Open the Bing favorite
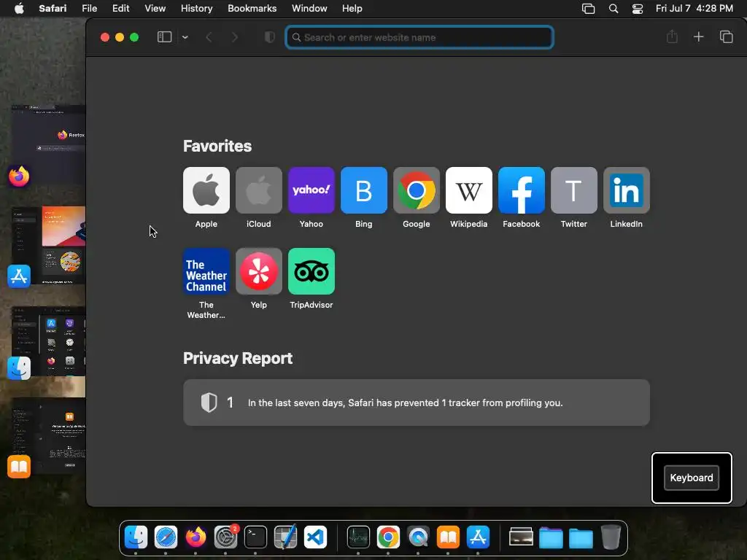The height and width of the screenshot is (560, 747). (x=363, y=190)
